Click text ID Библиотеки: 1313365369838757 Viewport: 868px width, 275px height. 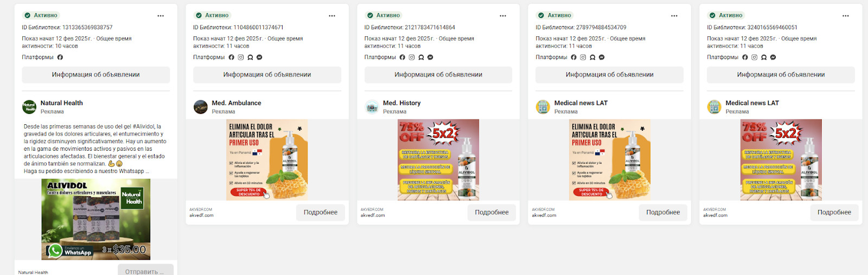67,27
